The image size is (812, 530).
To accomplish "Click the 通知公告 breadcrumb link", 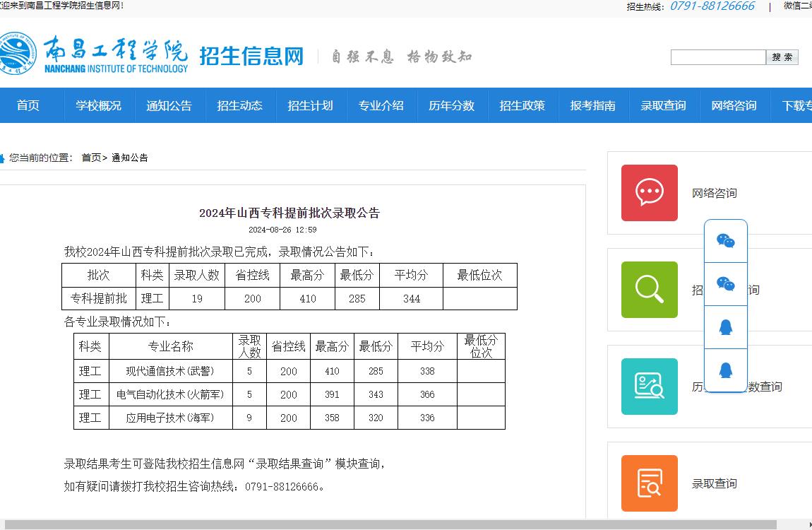I will tap(130, 158).
